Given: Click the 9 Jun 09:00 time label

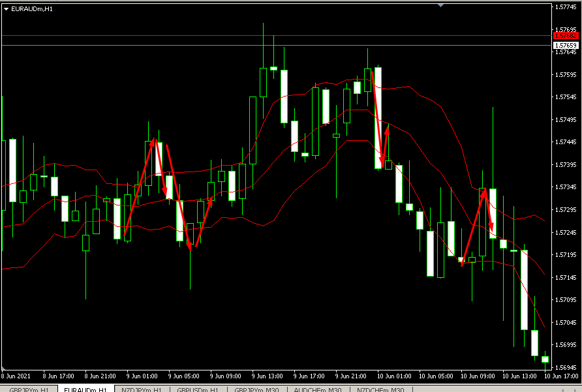Looking at the screenshot, I should [225, 376].
